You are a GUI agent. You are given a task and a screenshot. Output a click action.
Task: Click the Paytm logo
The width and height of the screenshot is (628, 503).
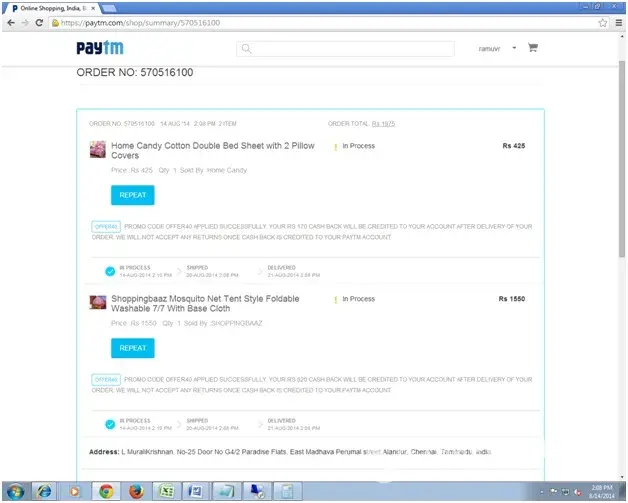pos(100,48)
